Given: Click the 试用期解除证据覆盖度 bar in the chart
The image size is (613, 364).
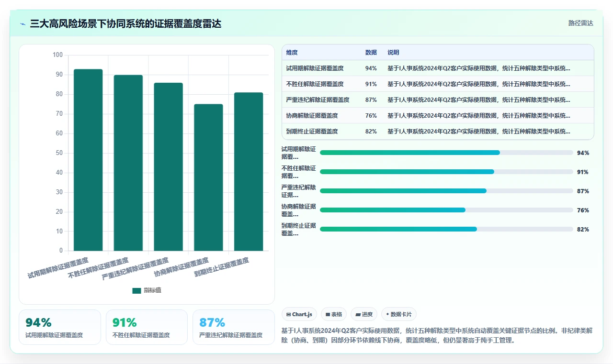Looking at the screenshot, I should click(x=88, y=160).
